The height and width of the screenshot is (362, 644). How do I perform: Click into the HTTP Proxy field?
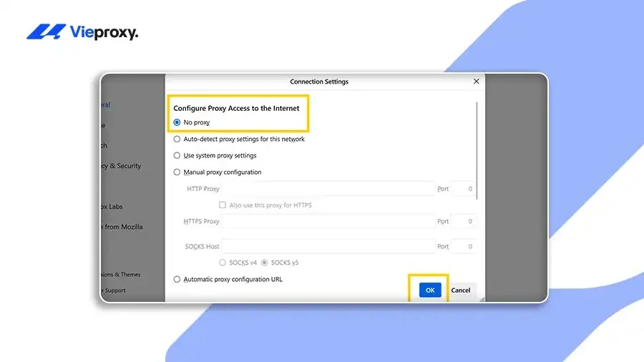click(x=328, y=189)
